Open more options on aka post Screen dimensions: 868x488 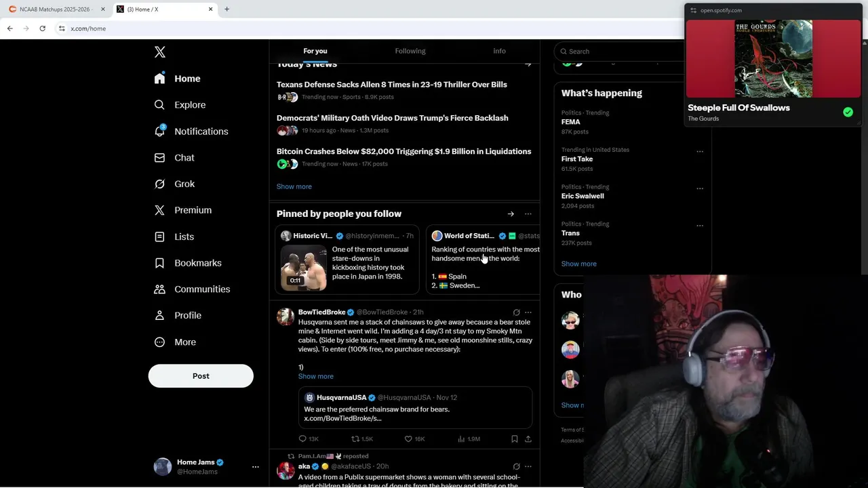tap(528, 466)
